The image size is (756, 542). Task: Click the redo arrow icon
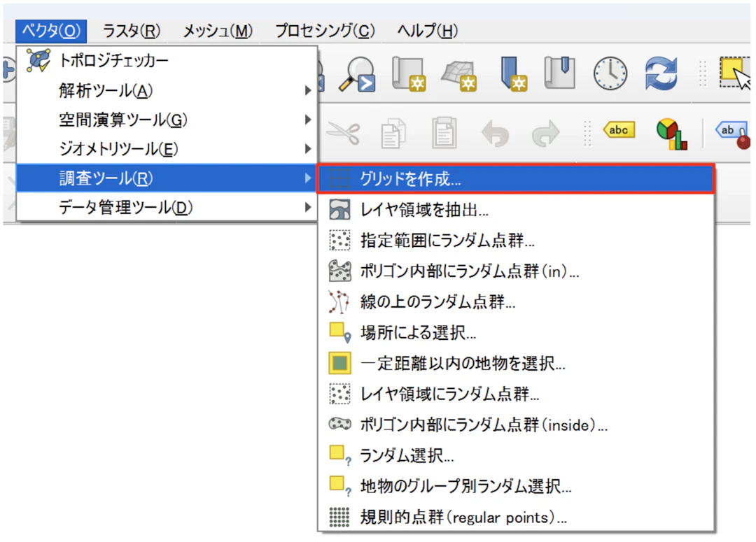coord(546,133)
